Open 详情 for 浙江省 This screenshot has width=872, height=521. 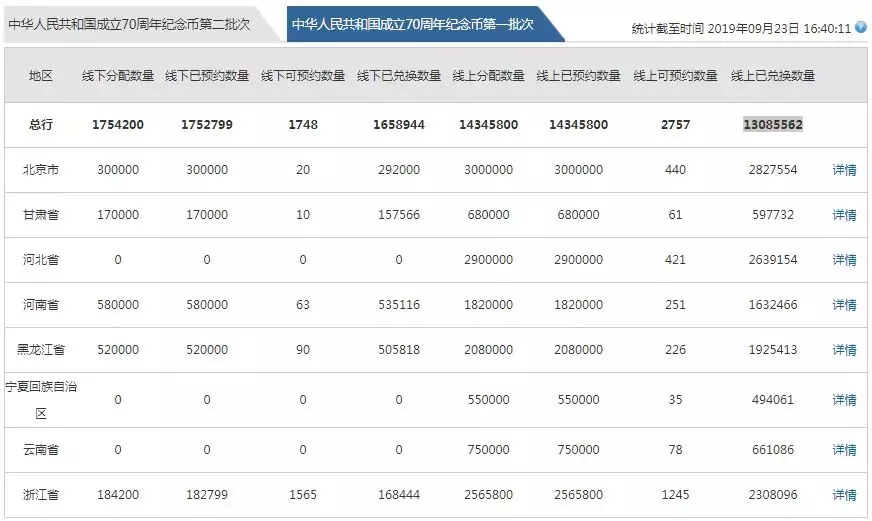[x=844, y=495]
